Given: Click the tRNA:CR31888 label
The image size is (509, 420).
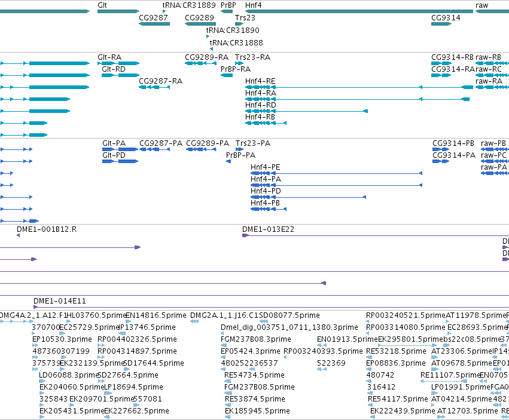Looking at the screenshot, I should point(236,43).
